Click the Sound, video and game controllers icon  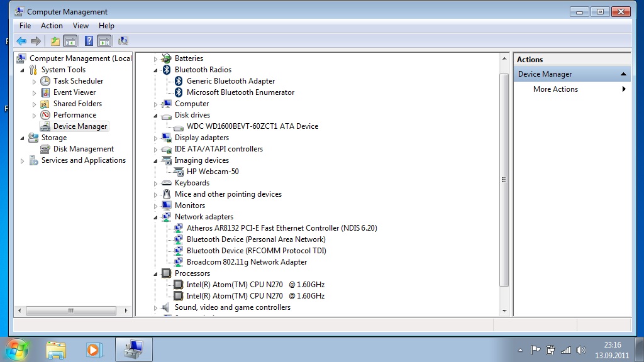tap(165, 307)
